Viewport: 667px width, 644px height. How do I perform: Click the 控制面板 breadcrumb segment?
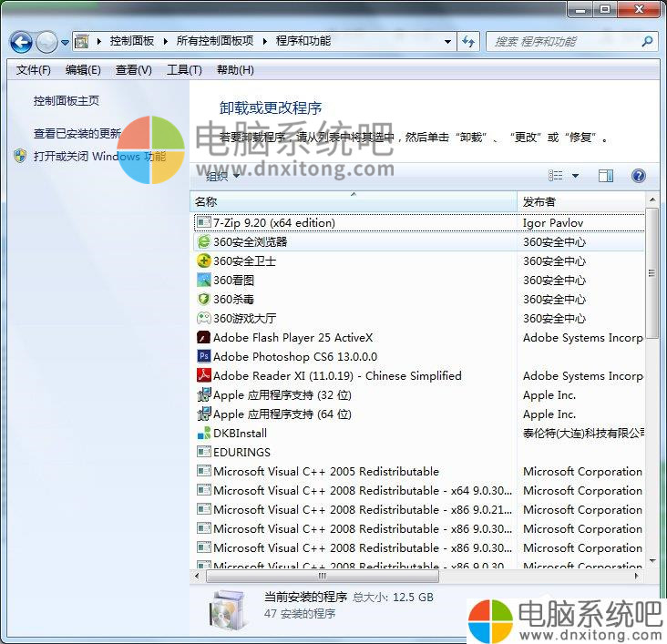point(132,41)
